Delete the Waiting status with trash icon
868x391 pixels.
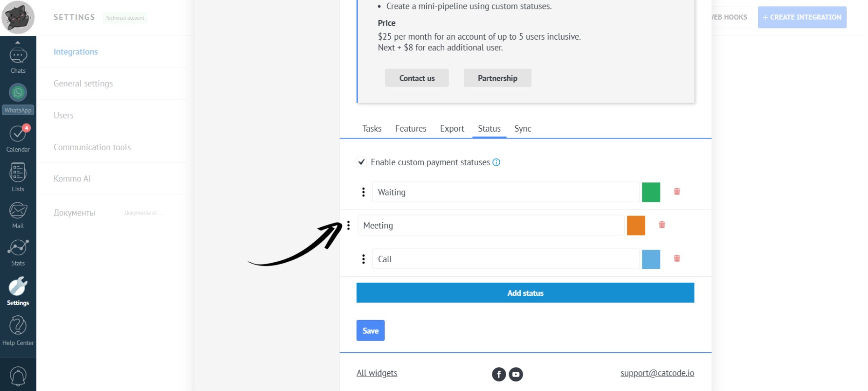677,191
